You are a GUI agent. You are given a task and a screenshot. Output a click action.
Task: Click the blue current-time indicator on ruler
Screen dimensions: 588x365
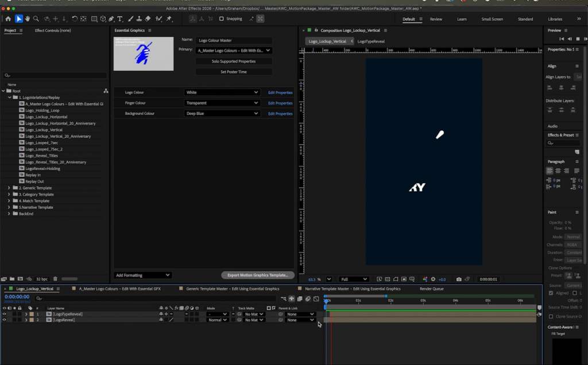326,301
